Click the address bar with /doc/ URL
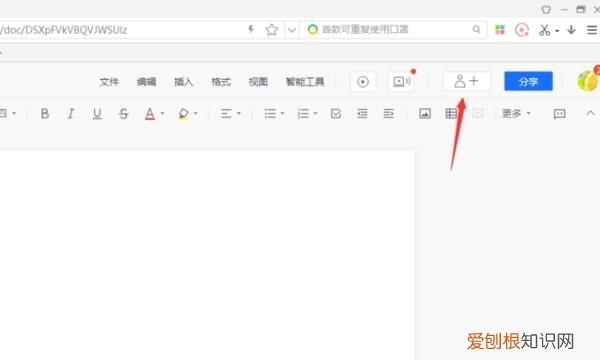 click(122, 30)
